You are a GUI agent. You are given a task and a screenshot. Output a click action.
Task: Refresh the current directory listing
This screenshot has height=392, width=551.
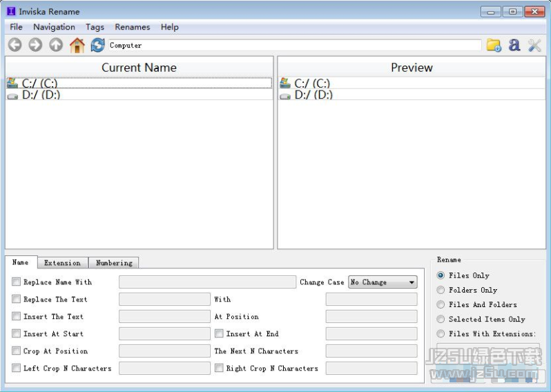click(97, 45)
